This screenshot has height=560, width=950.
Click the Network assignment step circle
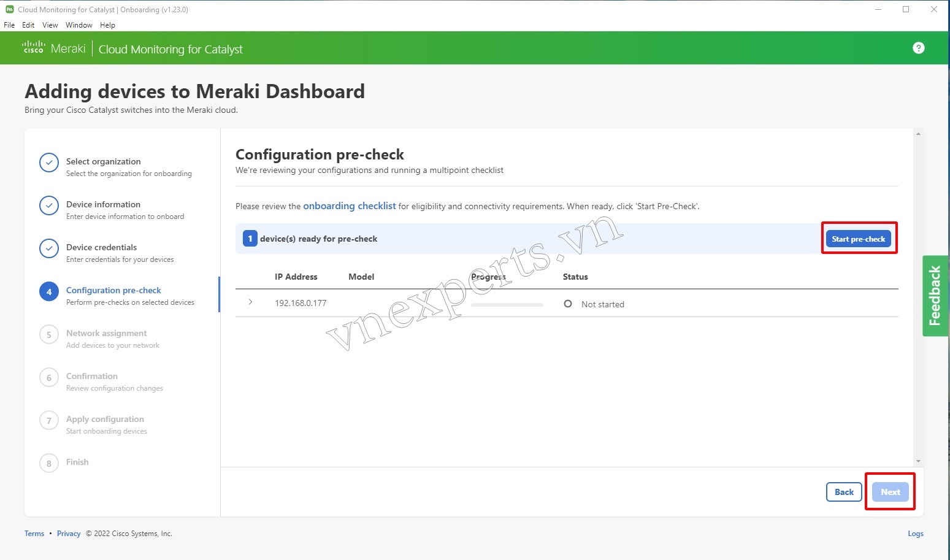click(49, 334)
